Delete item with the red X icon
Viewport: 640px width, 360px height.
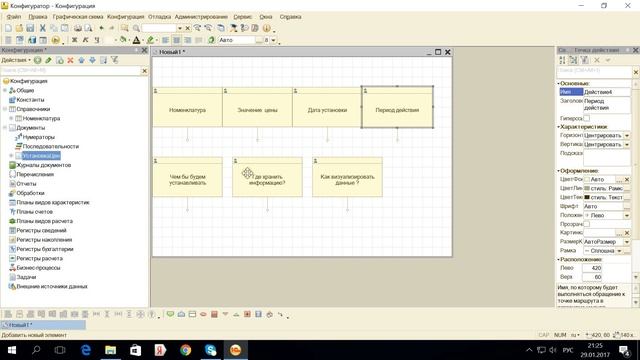click(70, 60)
